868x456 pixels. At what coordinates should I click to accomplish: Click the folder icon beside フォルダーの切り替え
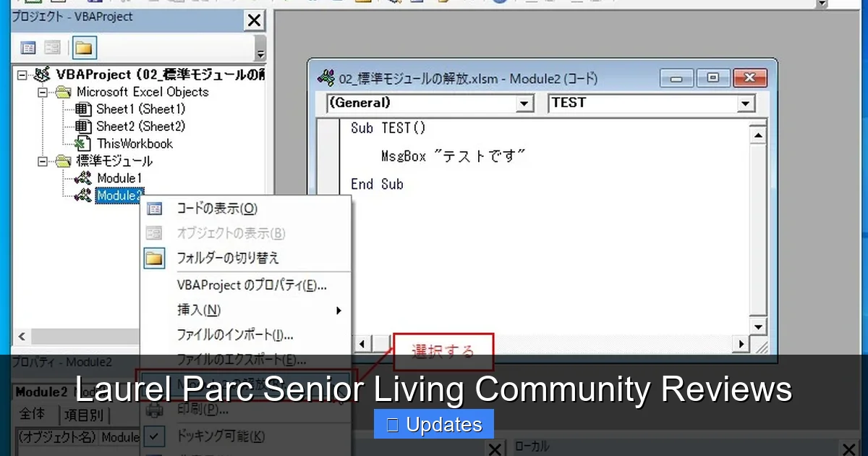pyautogui.click(x=154, y=258)
